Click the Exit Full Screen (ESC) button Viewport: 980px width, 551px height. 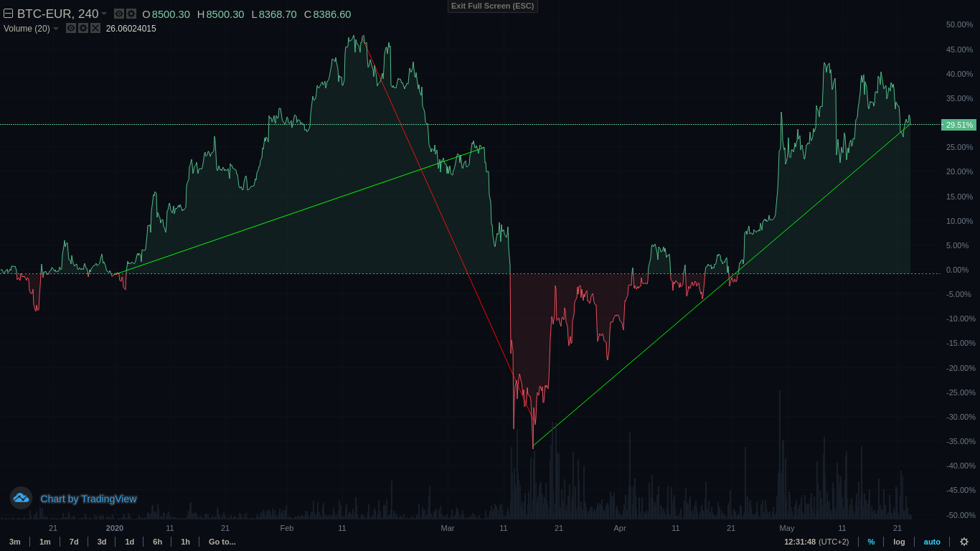pos(493,6)
